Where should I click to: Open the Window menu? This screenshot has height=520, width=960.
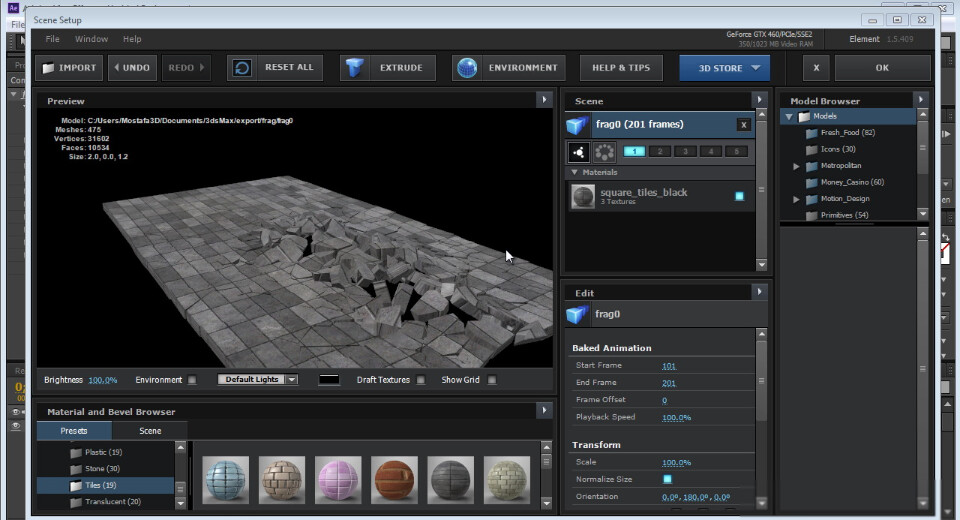pyautogui.click(x=91, y=39)
